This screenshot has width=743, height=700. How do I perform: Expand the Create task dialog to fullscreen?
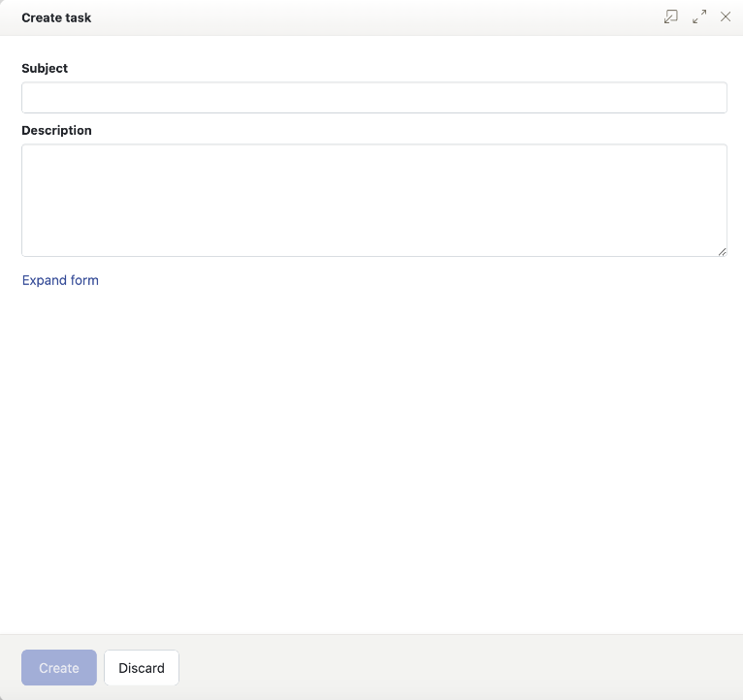tap(699, 16)
